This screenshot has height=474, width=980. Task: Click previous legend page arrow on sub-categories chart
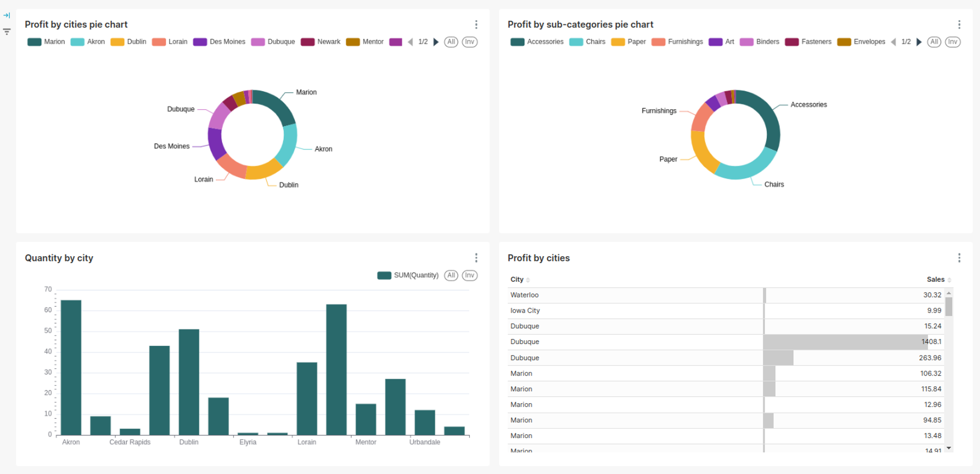892,42
